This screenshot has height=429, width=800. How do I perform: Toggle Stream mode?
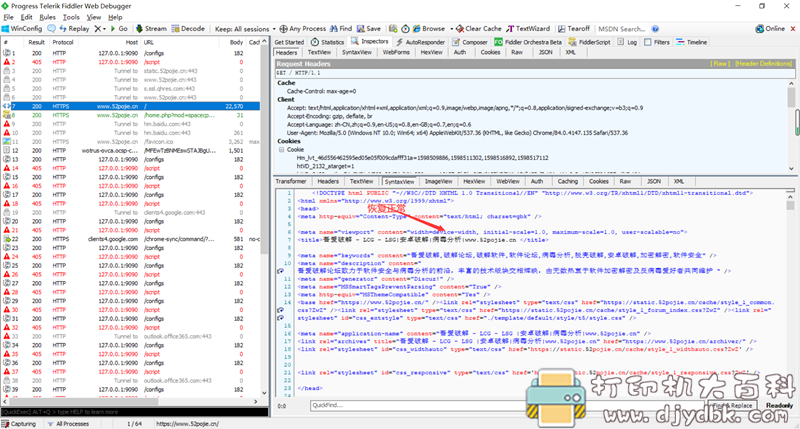(x=151, y=29)
